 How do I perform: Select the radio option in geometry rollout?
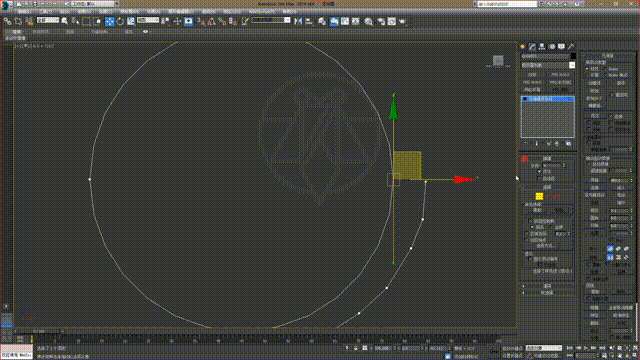(587, 69)
